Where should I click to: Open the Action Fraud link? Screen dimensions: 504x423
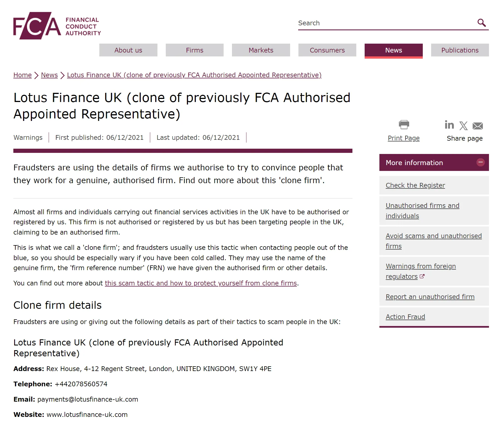point(405,317)
